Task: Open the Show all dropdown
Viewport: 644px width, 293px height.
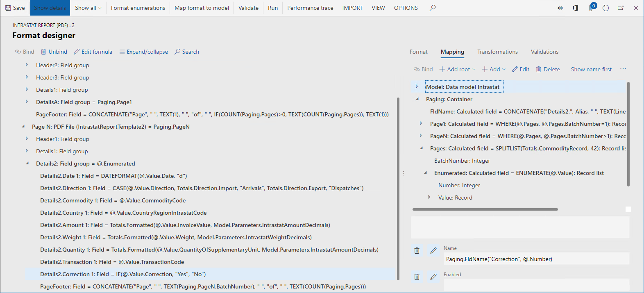Action: point(88,8)
